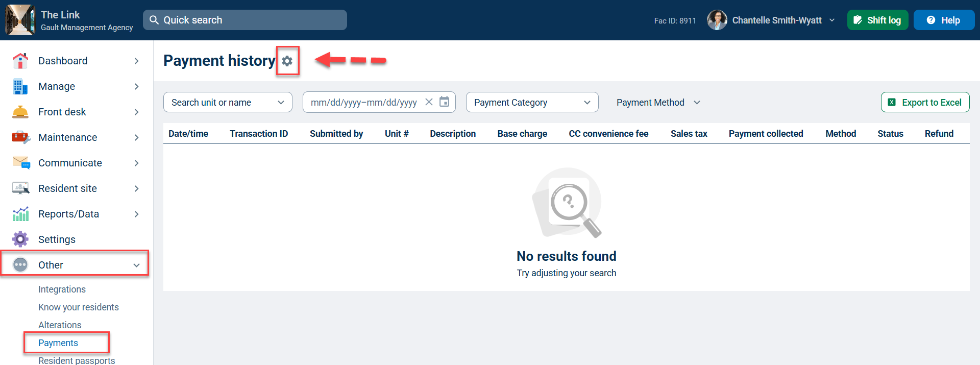980x365 pixels.
Task: Click Description column header
Action: [x=453, y=134]
